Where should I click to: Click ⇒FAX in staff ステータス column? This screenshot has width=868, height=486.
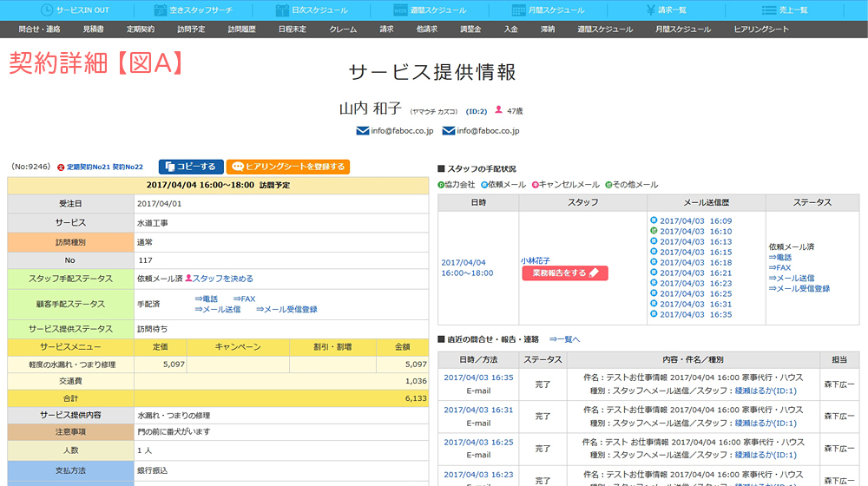[x=779, y=267]
